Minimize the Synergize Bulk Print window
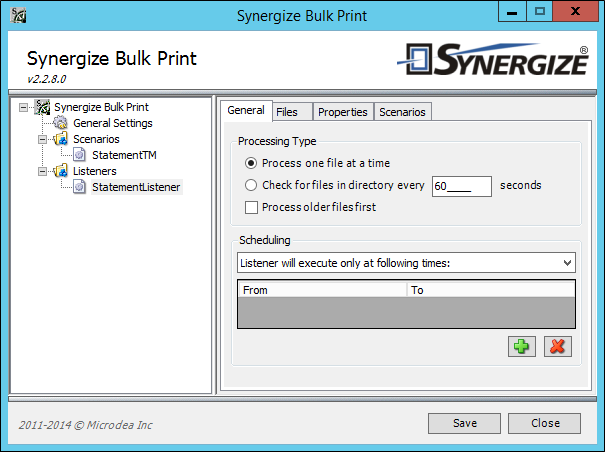 512,12
